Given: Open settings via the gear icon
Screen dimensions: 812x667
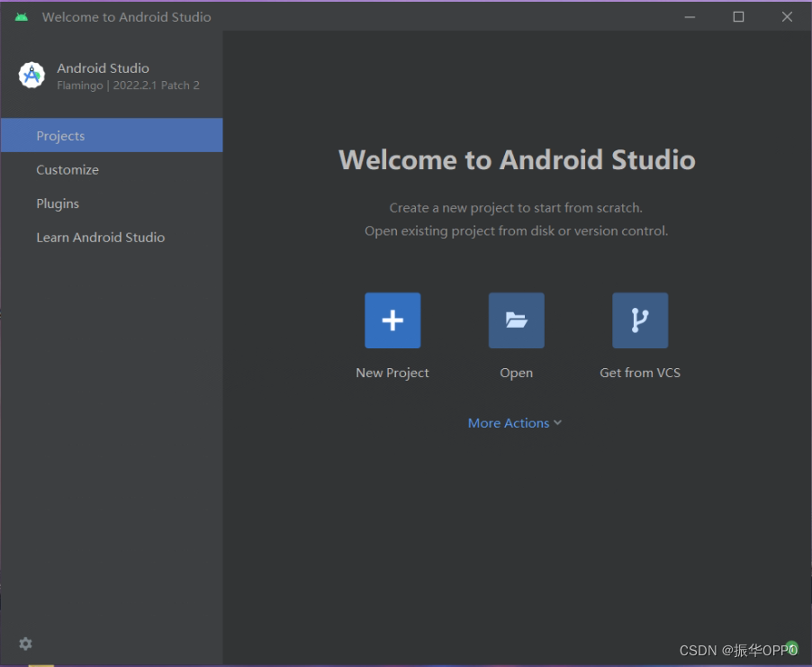Looking at the screenshot, I should pos(25,644).
